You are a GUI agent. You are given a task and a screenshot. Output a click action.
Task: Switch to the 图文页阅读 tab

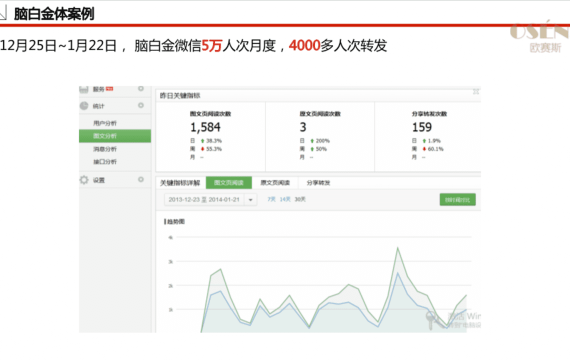tap(229, 183)
